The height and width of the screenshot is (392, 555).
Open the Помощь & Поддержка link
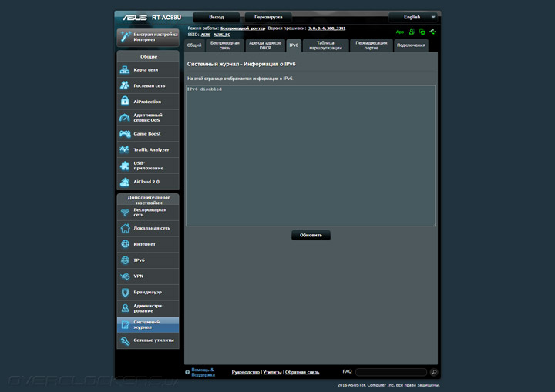(x=203, y=372)
